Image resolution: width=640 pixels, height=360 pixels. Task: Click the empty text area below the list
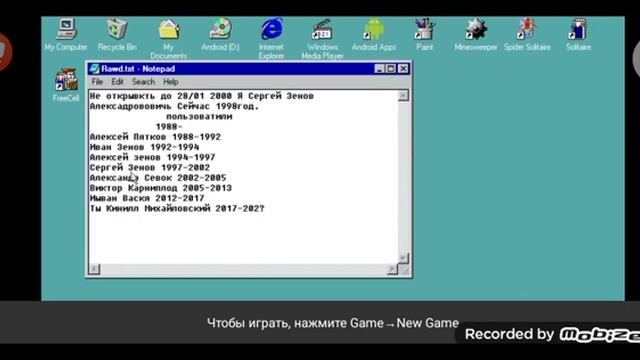tap(243, 239)
